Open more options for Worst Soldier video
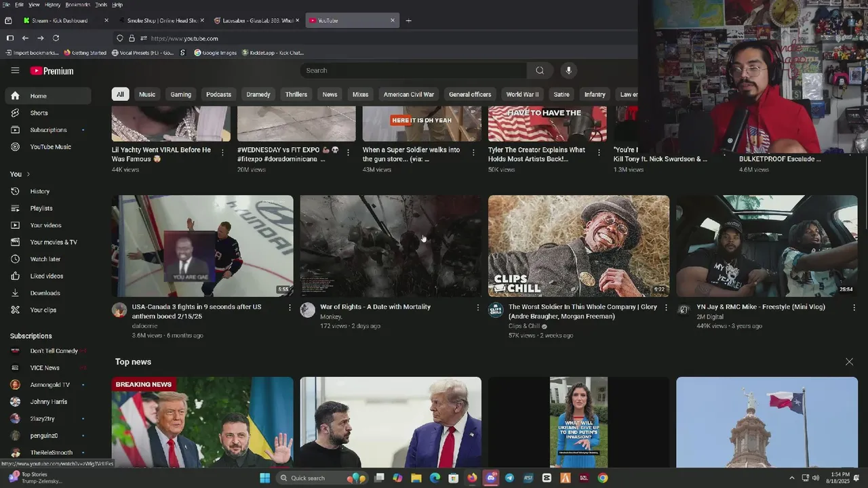This screenshot has height=488, width=868. click(x=666, y=308)
